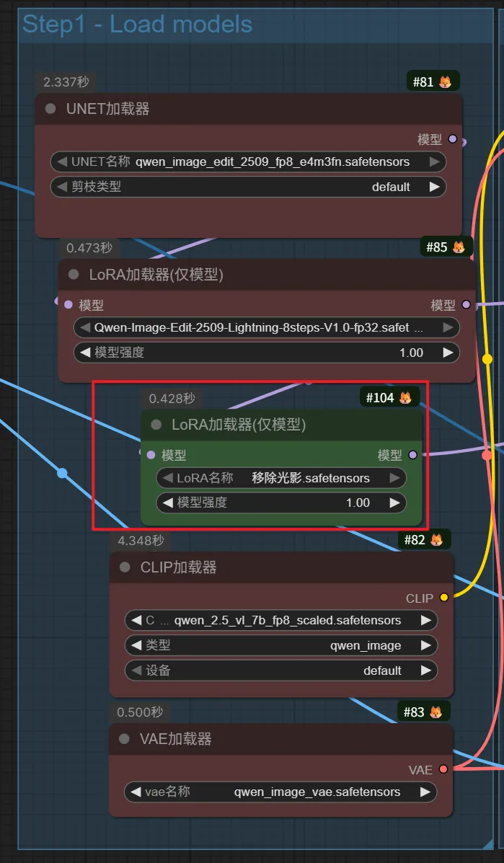Click left arrow of Qwen-Image-Edit-2509-Lightning LoRA field

click(x=84, y=328)
